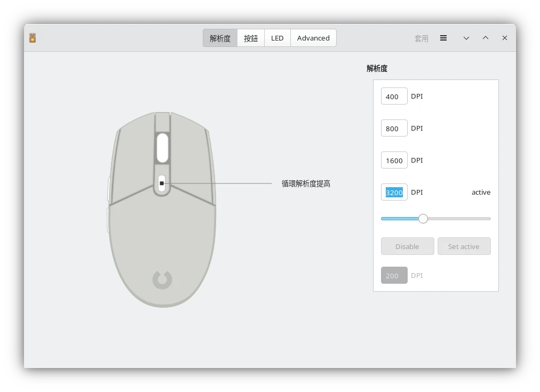Viewport: 540px width, 392px height.
Task: Click the 套用 apply button
Action: coord(421,38)
